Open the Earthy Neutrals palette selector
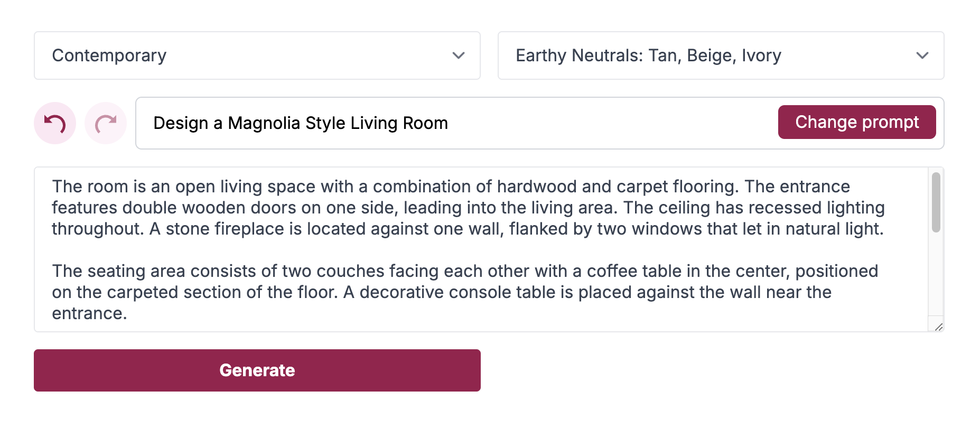 tap(720, 55)
